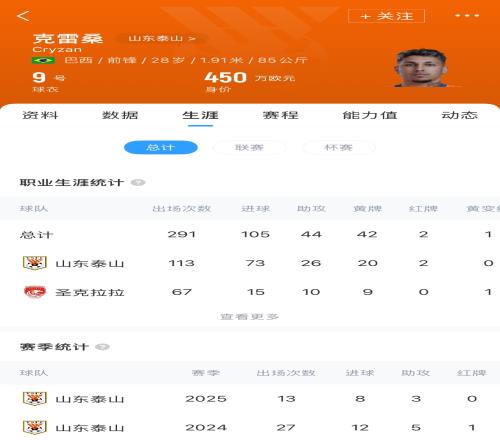Switch to the 赛程 tab
This screenshot has height=440, width=500.
(x=281, y=115)
